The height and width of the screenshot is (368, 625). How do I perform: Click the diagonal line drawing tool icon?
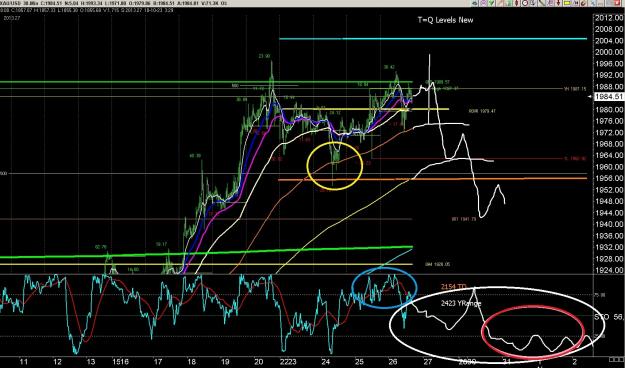pyautogui.click(x=542, y=3)
